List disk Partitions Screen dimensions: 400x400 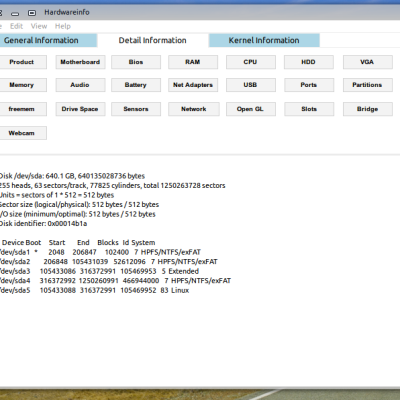point(368,85)
